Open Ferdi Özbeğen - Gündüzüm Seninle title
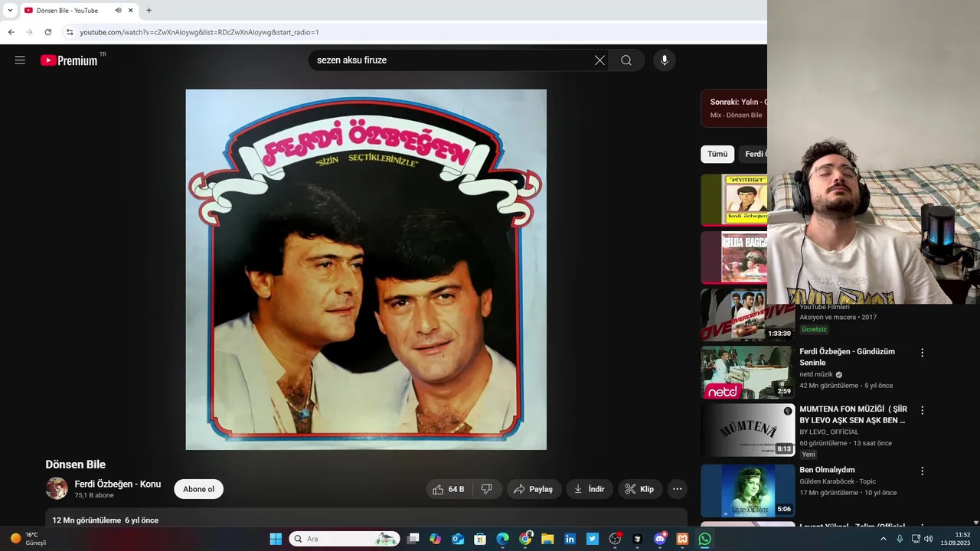 click(x=847, y=357)
